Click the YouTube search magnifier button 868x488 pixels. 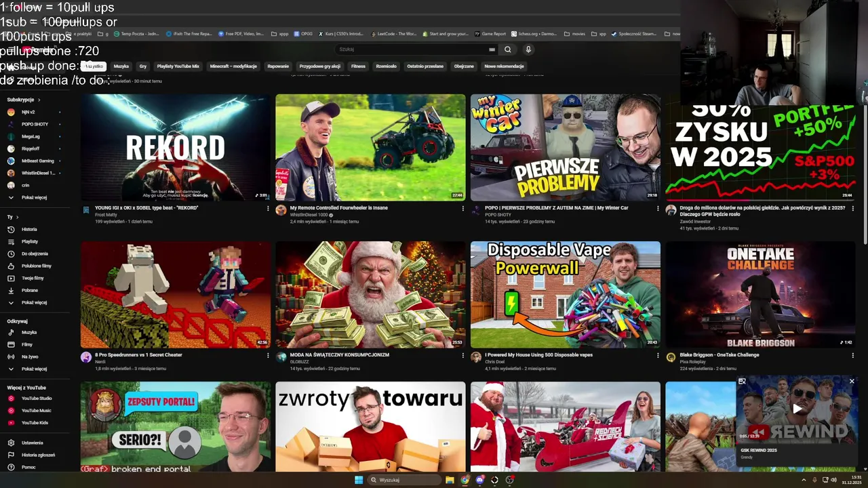507,49
